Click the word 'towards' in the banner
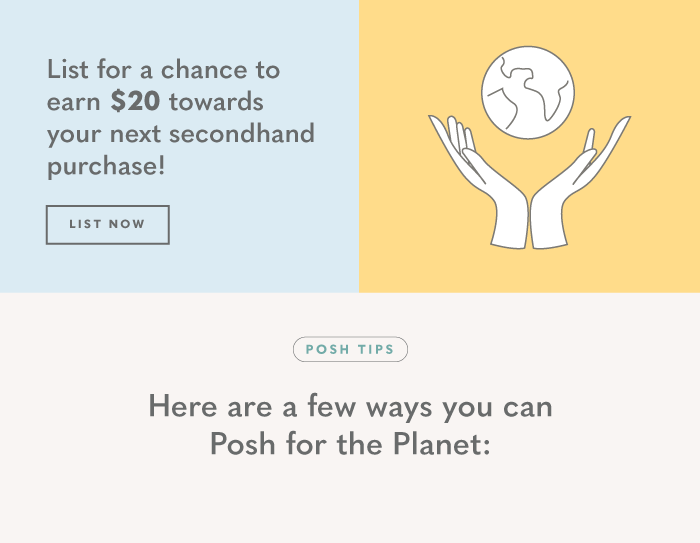The width and height of the screenshot is (700, 543). tap(216, 102)
